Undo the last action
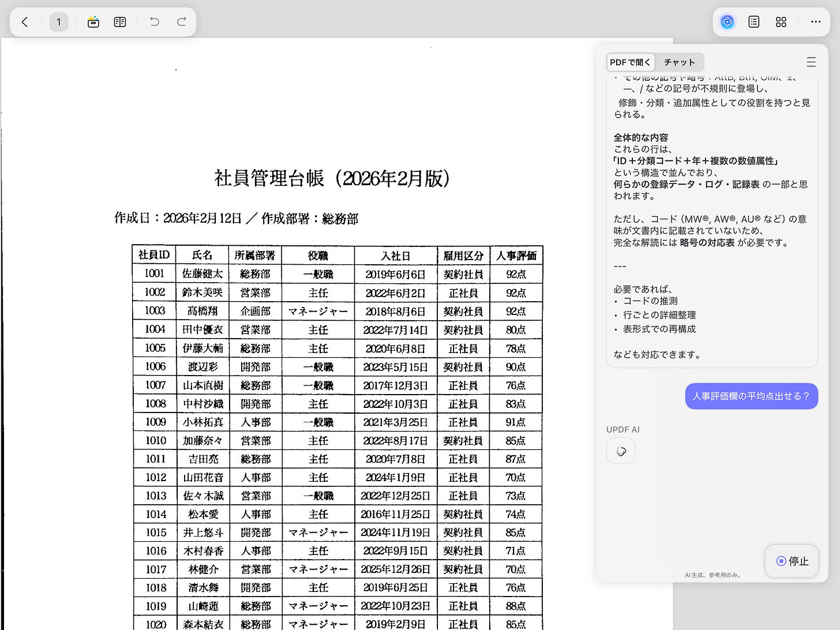Screen dimensions: 840x630 click(x=154, y=22)
